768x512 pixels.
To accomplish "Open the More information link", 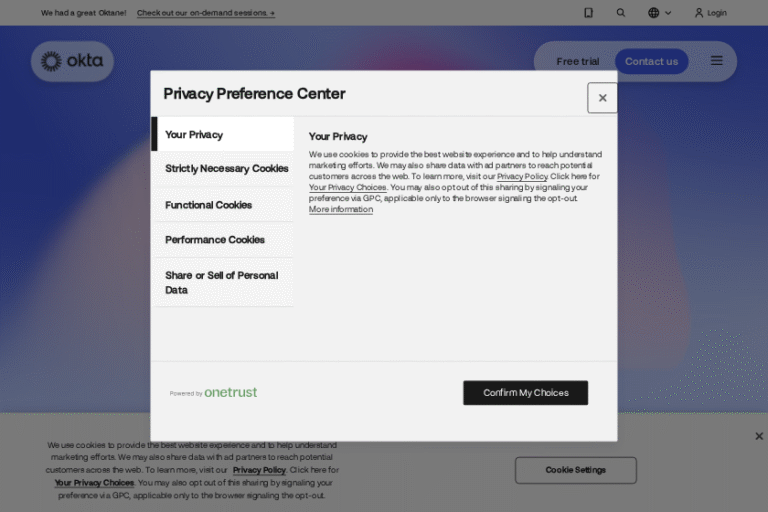I will pos(341,210).
